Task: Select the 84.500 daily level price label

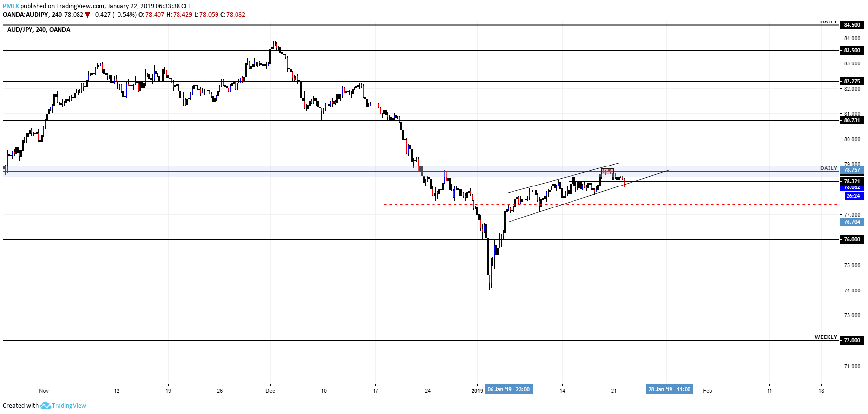Action: point(852,25)
